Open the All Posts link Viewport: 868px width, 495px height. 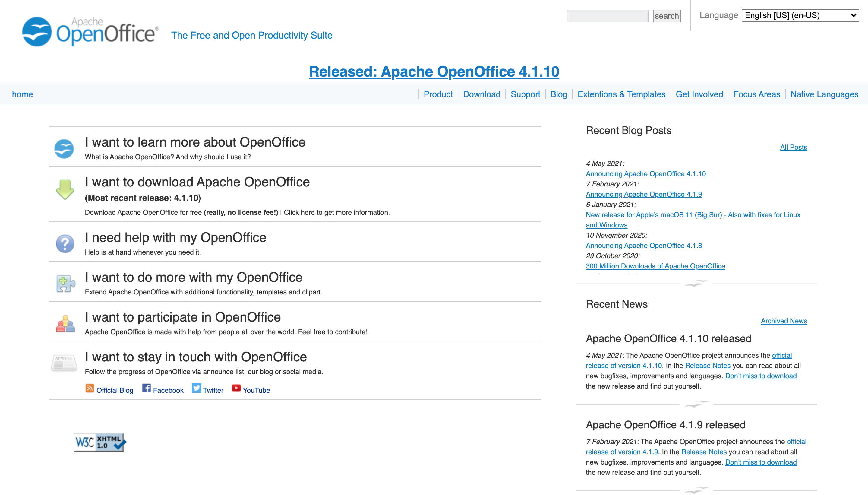pyautogui.click(x=793, y=147)
